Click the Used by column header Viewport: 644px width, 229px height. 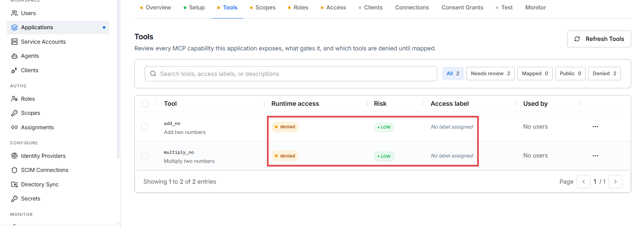(535, 104)
